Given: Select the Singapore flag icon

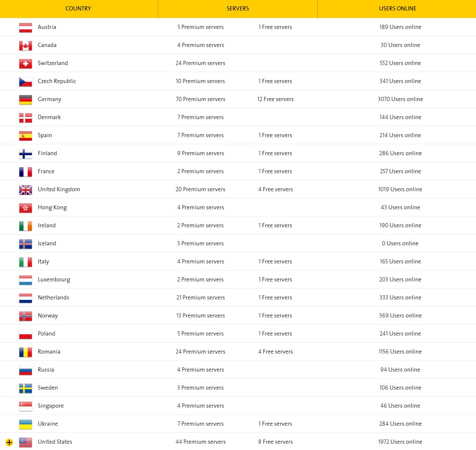Looking at the screenshot, I should click(x=26, y=406).
